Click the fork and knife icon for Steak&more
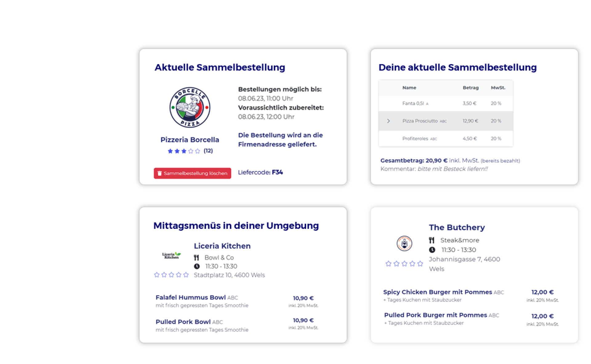591x364 pixels. pyautogui.click(x=432, y=240)
